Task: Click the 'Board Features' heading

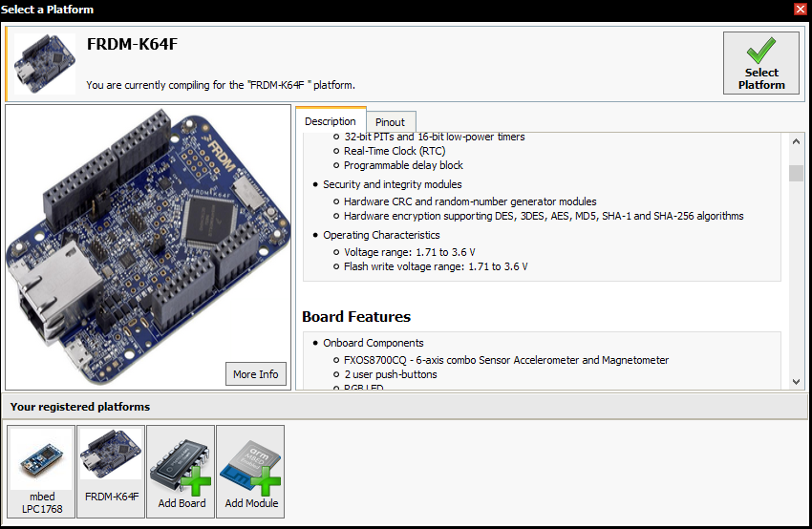Action: click(356, 316)
